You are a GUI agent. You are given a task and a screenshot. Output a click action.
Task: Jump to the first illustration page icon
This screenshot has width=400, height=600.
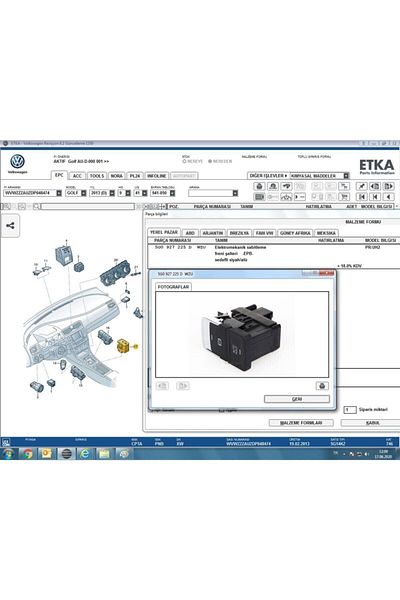point(362,197)
